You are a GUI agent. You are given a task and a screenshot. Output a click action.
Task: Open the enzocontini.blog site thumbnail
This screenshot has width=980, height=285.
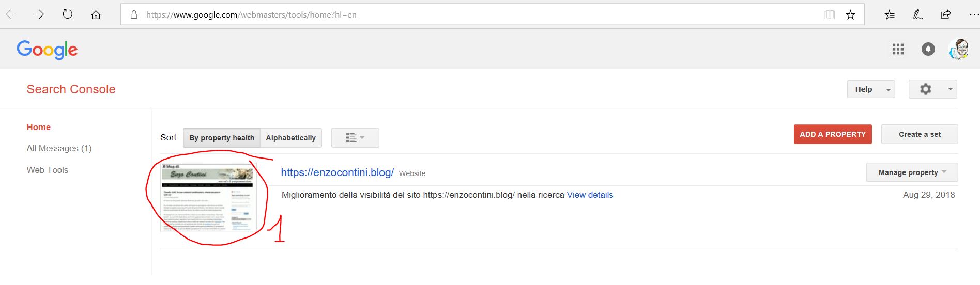point(208,197)
